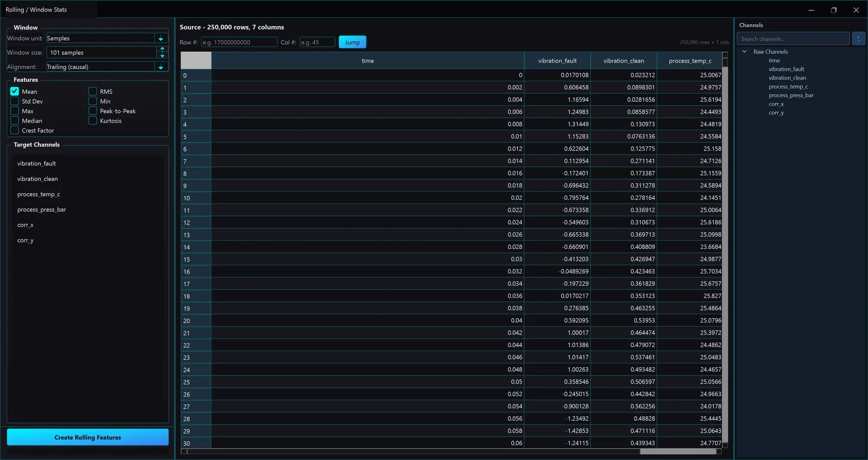Click the Create Rolling Features button
The height and width of the screenshot is (460, 868).
88,437
